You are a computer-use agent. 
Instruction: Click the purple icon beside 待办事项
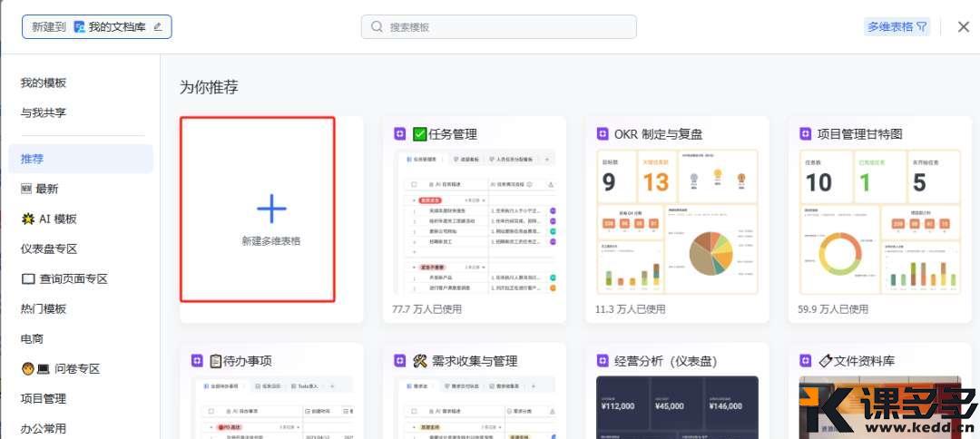coord(198,360)
